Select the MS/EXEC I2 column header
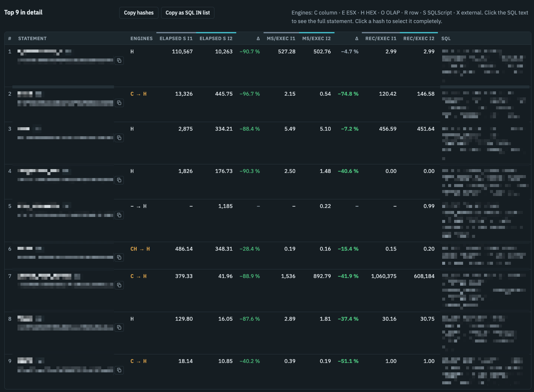The height and width of the screenshot is (392, 534). tap(317, 38)
